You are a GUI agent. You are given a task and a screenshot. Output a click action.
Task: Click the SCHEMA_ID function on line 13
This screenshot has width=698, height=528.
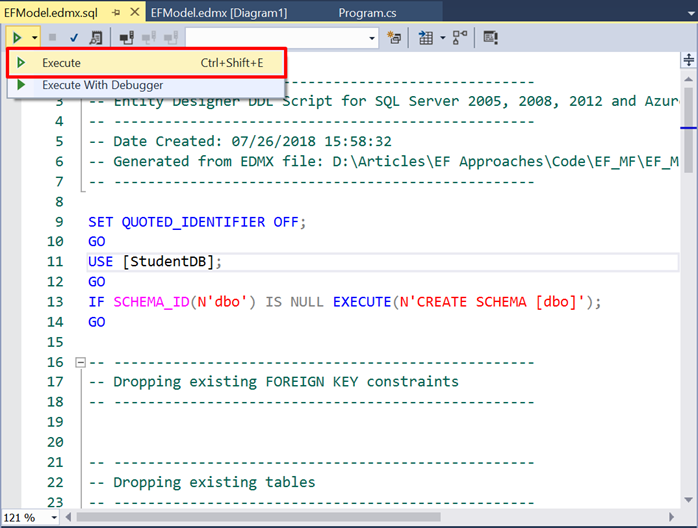click(151, 302)
